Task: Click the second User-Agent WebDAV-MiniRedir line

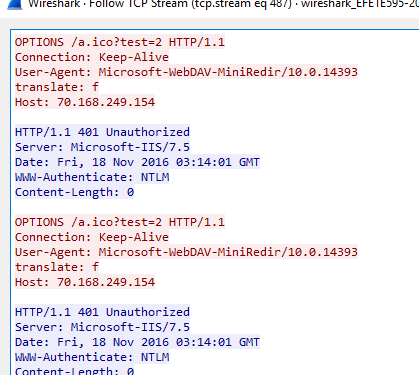Action: (186, 252)
